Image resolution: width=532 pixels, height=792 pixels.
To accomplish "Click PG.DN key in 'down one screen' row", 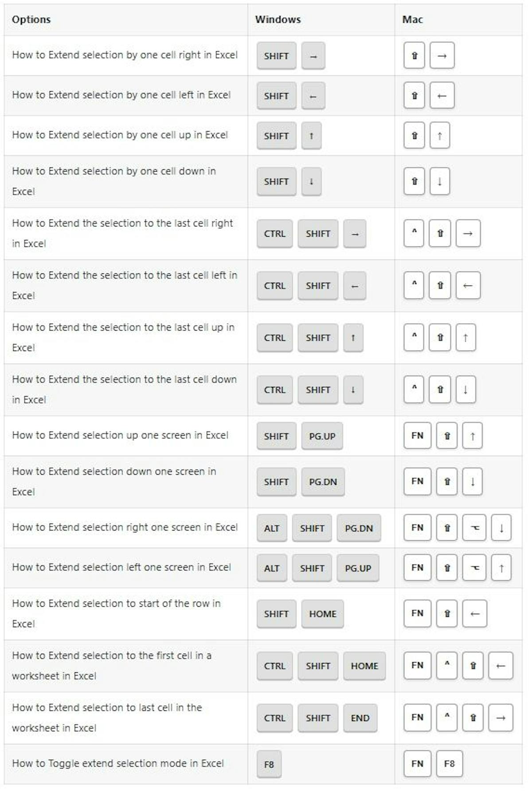I will tap(323, 482).
